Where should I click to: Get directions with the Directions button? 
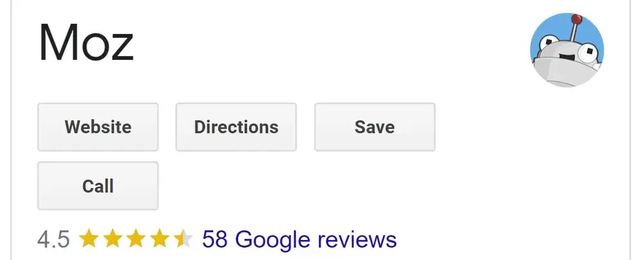coord(236,127)
